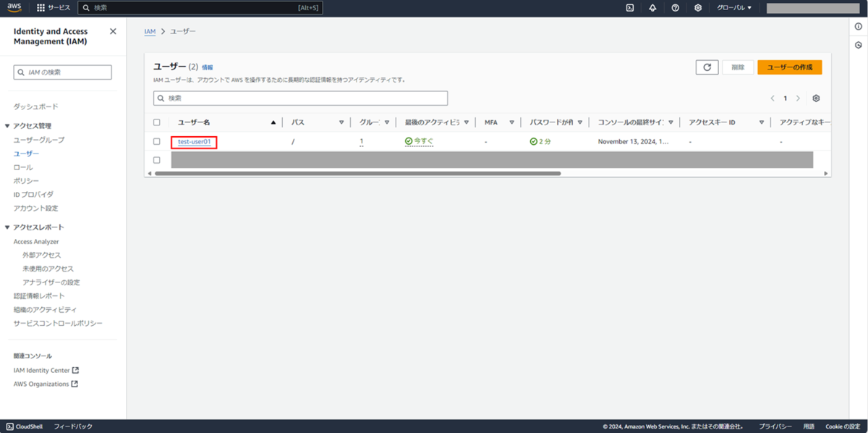The width and height of the screenshot is (868, 433).
Task: Open ダッシュボード in the sidebar
Action: 36,106
